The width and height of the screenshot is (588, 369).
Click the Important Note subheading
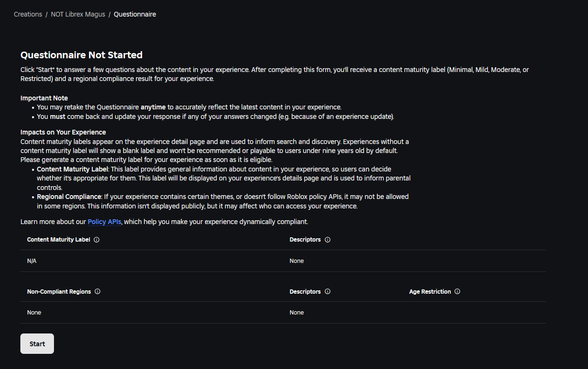point(44,98)
